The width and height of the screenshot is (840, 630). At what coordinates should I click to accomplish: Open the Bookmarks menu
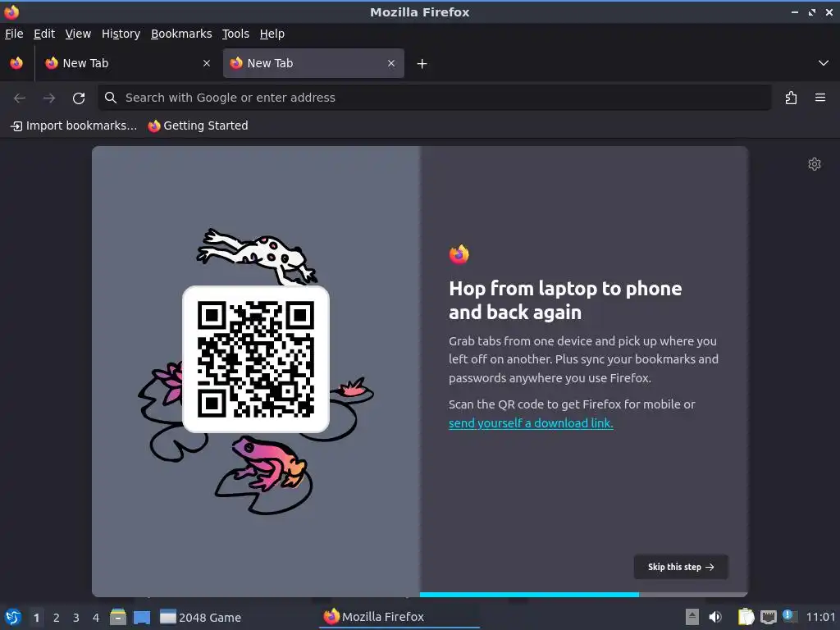(x=181, y=34)
